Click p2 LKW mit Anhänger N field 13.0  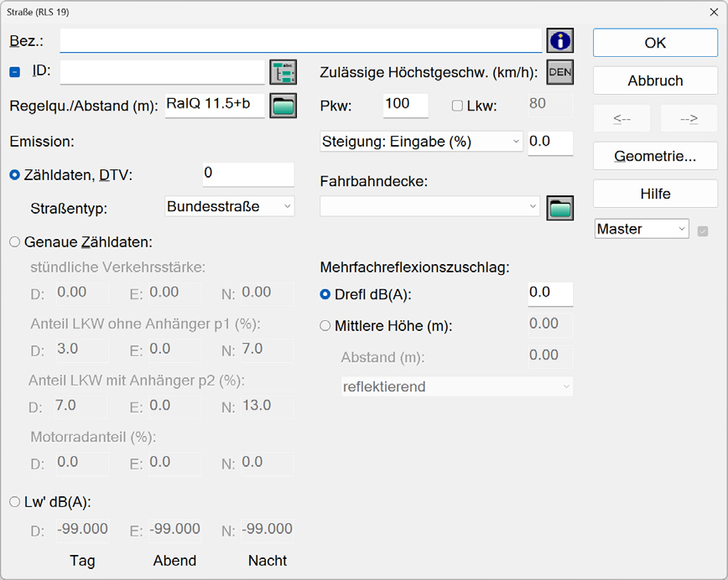click(268, 407)
